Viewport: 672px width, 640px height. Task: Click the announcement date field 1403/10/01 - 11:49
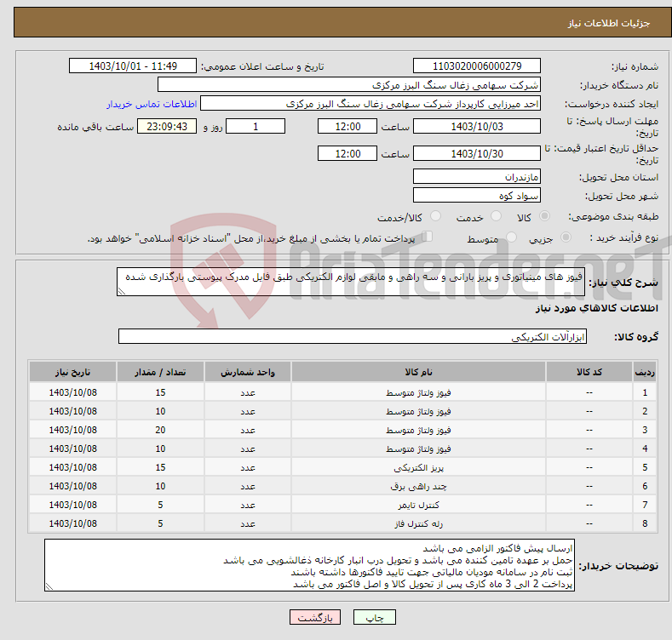pyautogui.click(x=133, y=66)
